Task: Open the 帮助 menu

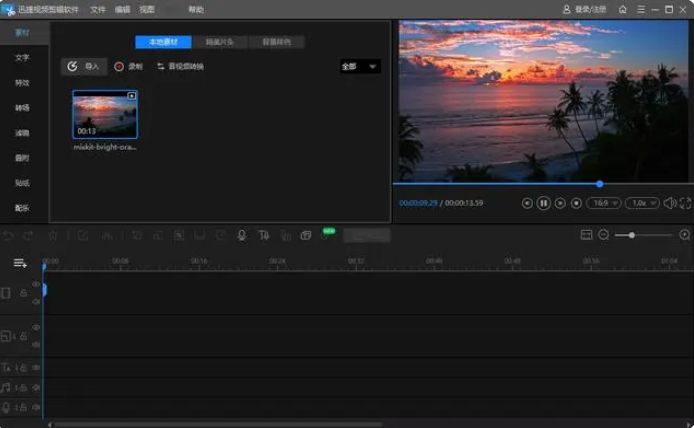Action: [x=196, y=9]
